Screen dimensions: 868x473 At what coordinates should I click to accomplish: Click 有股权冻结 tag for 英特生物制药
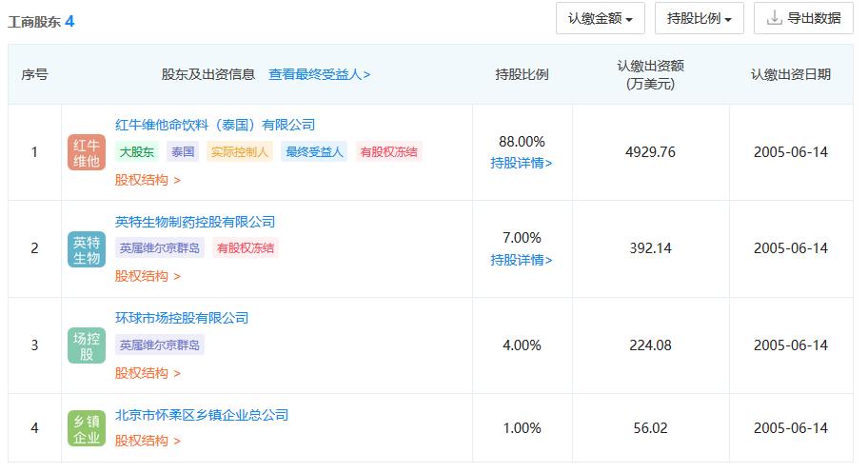click(245, 248)
